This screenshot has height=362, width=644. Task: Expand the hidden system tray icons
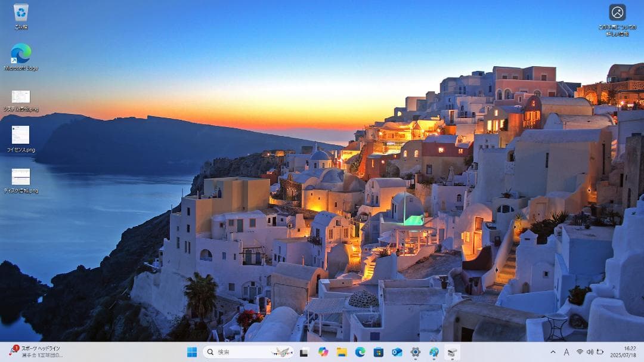tap(553, 352)
